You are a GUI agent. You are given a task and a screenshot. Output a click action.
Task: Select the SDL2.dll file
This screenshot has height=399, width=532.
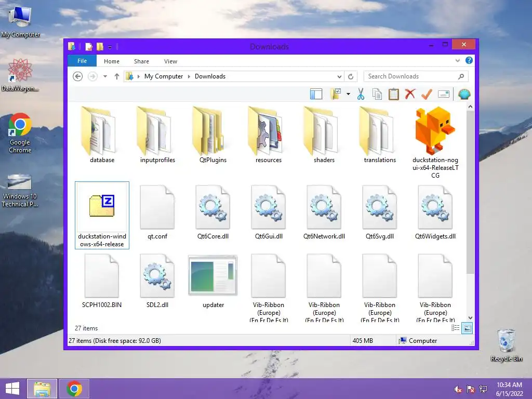pyautogui.click(x=157, y=281)
